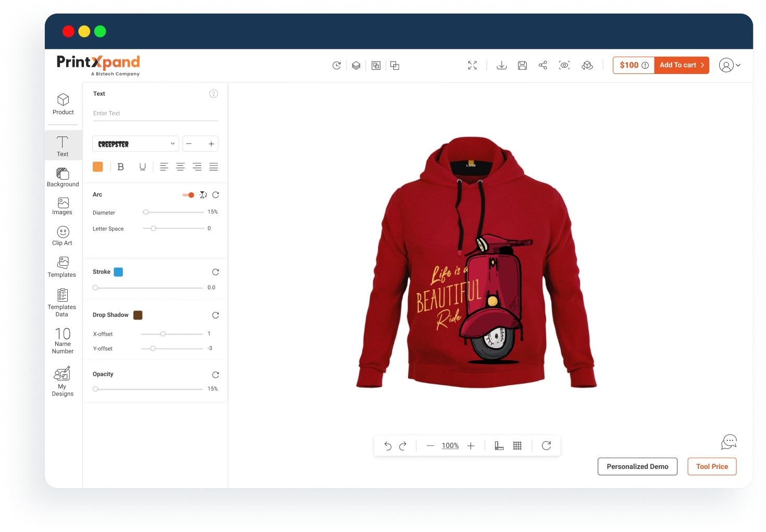
Task: Toggle underline formatting
Action: point(142,167)
